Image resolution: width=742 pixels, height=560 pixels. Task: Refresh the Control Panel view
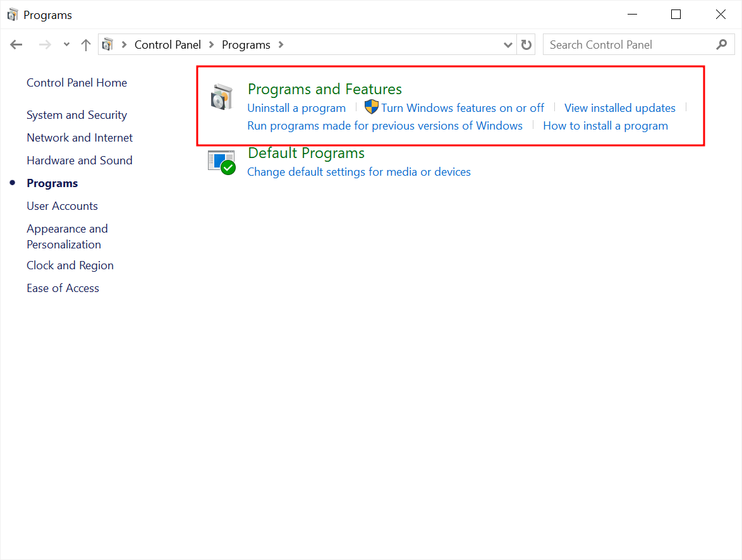pyautogui.click(x=526, y=44)
